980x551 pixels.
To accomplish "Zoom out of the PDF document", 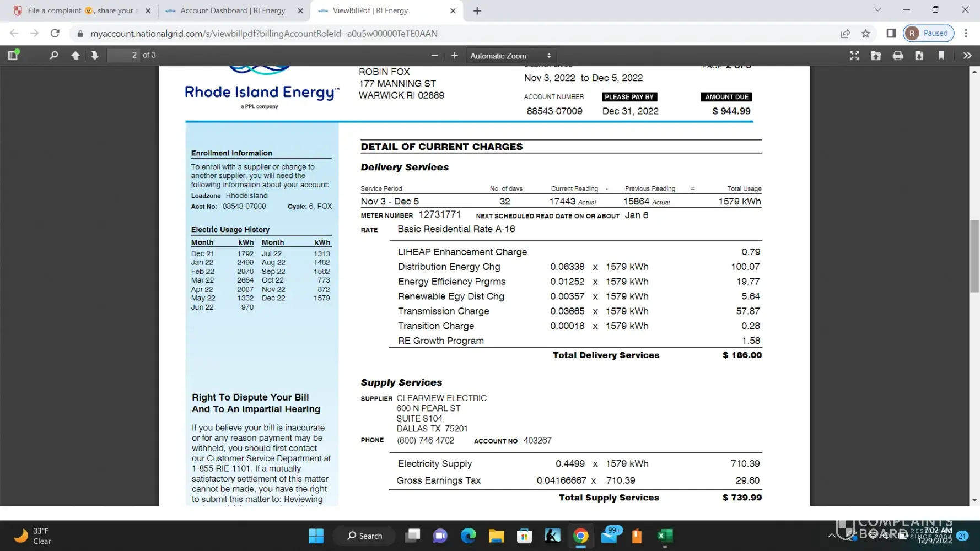I will pyautogui.click(x=434, y=56).
